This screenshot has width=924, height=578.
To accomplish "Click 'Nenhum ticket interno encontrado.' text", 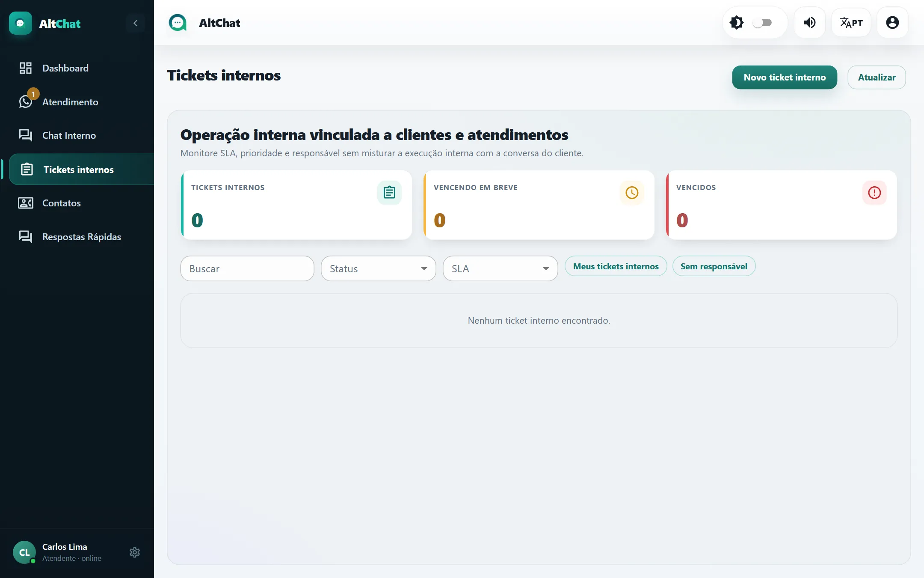I will [x=539, y=320].
